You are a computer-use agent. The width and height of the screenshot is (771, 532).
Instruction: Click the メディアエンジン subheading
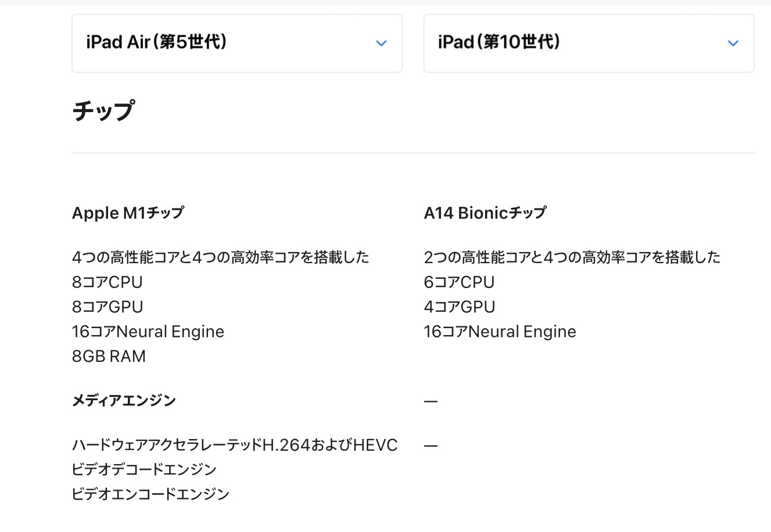[x=124, y=400]
